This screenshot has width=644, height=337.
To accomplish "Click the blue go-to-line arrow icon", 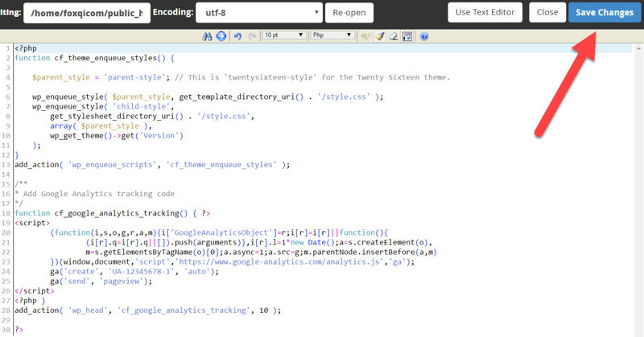I will pyautogui.click(x=221, y=36).
